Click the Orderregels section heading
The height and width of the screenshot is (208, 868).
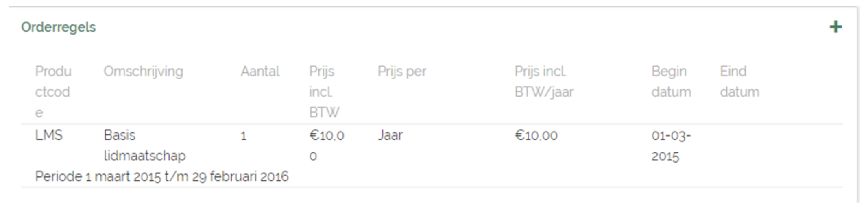click(x=59, y=27)
